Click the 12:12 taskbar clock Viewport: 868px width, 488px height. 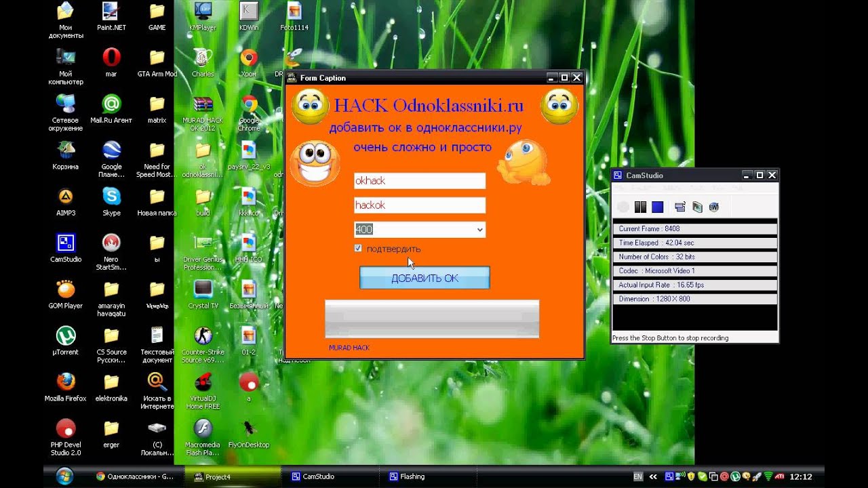tap(801, 476)
